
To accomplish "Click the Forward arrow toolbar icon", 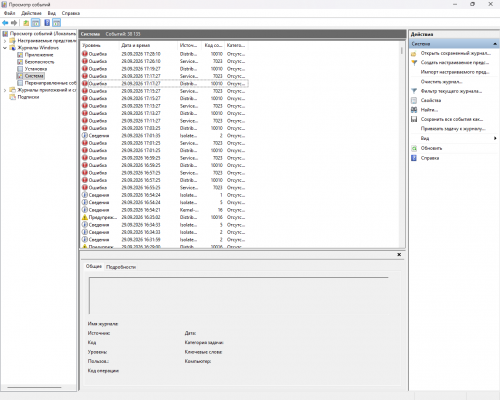I will pyautogui.click(x=14, y=23).
